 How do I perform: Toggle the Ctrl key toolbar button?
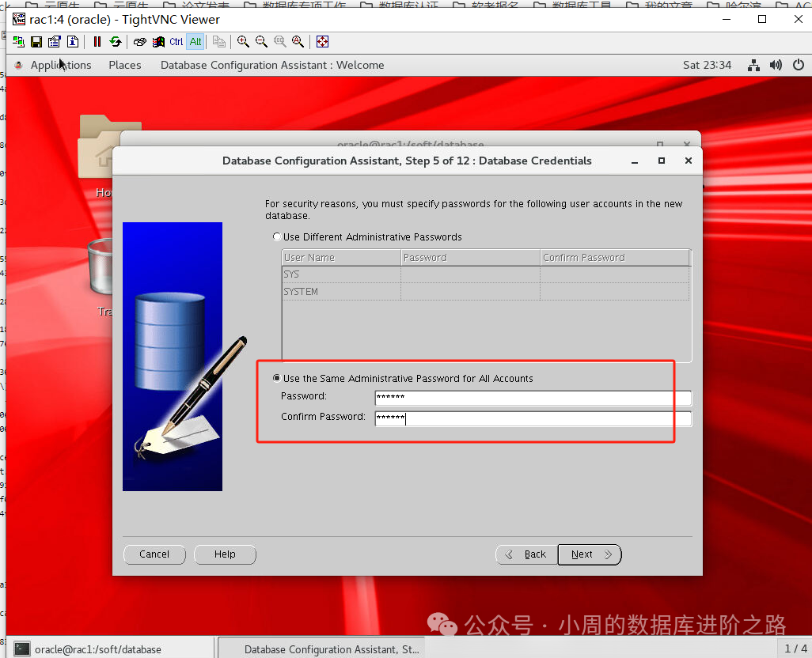(176, 42)
